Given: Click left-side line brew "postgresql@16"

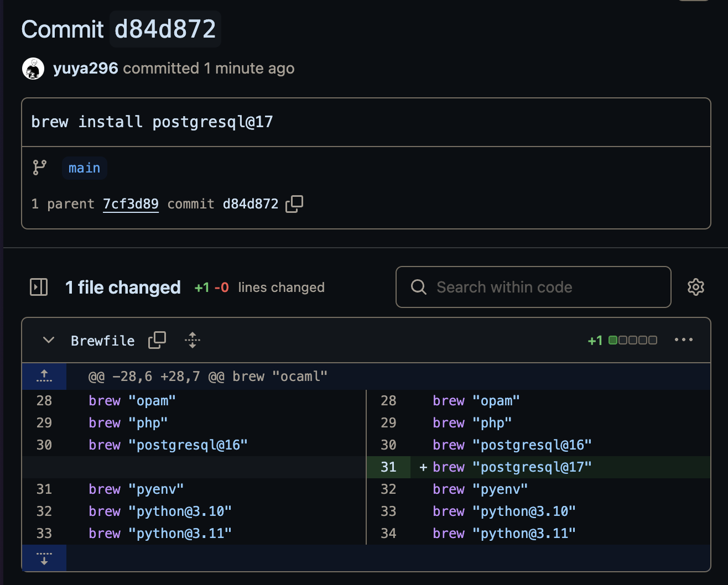Looking at the screenshot, I should tap(168, 445).
